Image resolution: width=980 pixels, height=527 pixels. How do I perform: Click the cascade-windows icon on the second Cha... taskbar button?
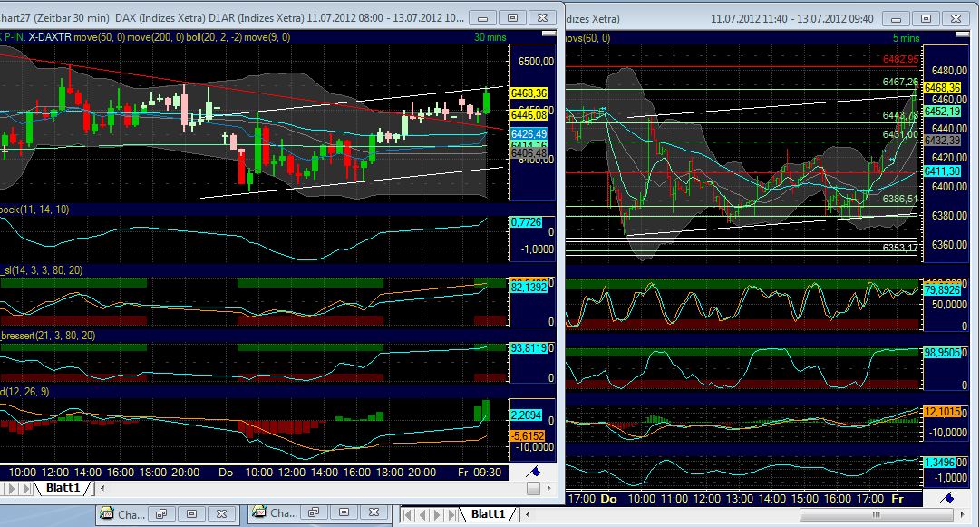tap(315, 512)
